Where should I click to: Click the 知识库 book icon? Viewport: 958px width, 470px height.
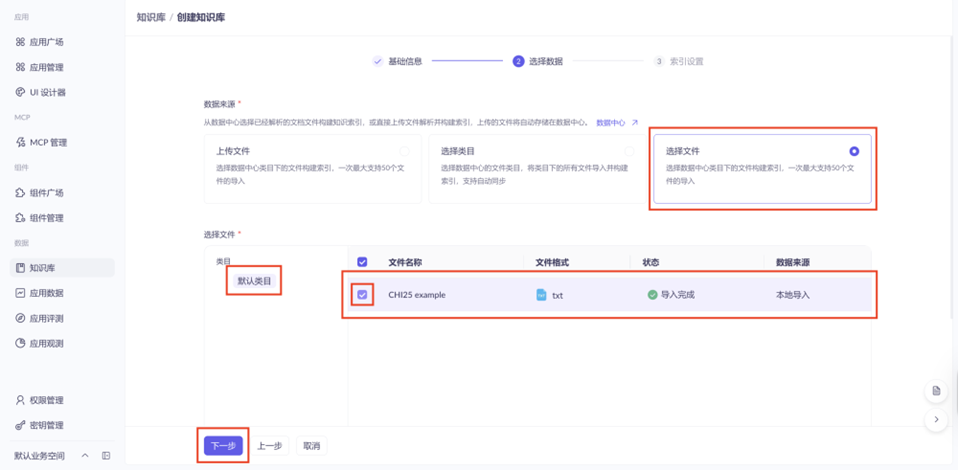(20, 268)
